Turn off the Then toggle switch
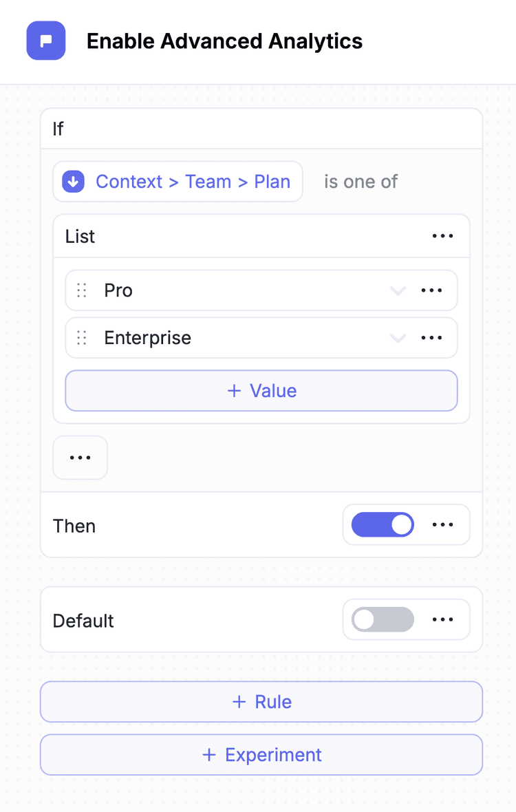This screenshot has width=516, height=812. (383, 525)
